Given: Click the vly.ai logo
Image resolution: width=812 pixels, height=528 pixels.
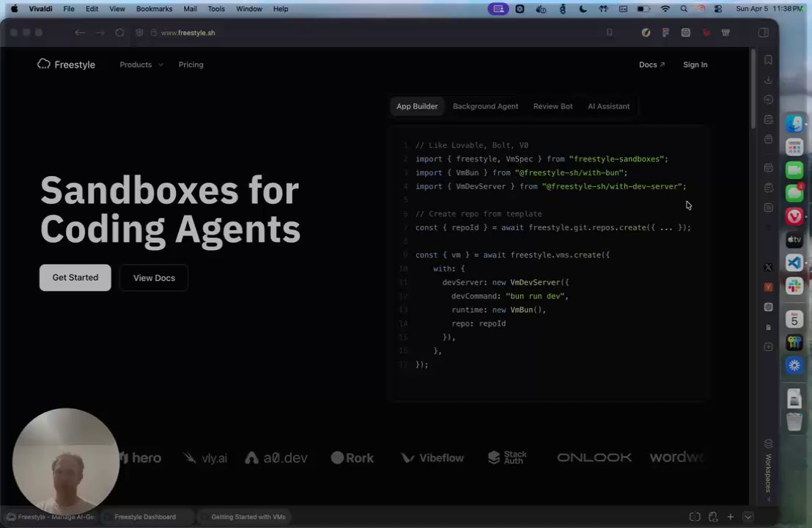Looking at the screenshot, I should point(205,458).
